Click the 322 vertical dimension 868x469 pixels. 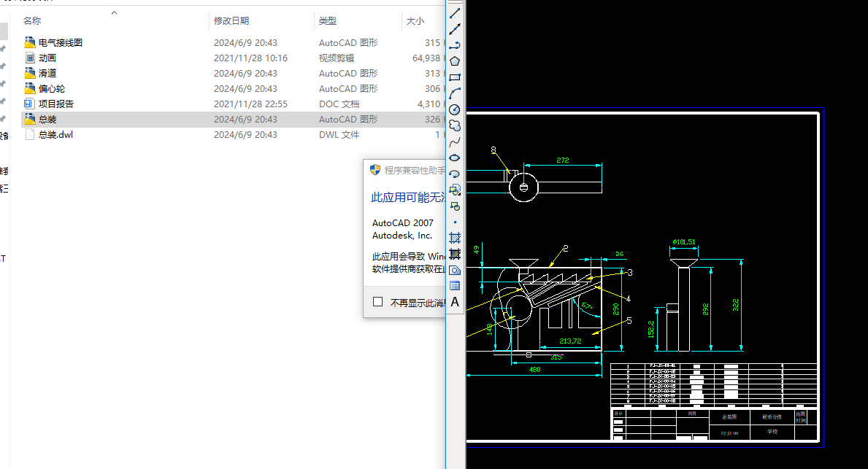(x=735, y=305)
